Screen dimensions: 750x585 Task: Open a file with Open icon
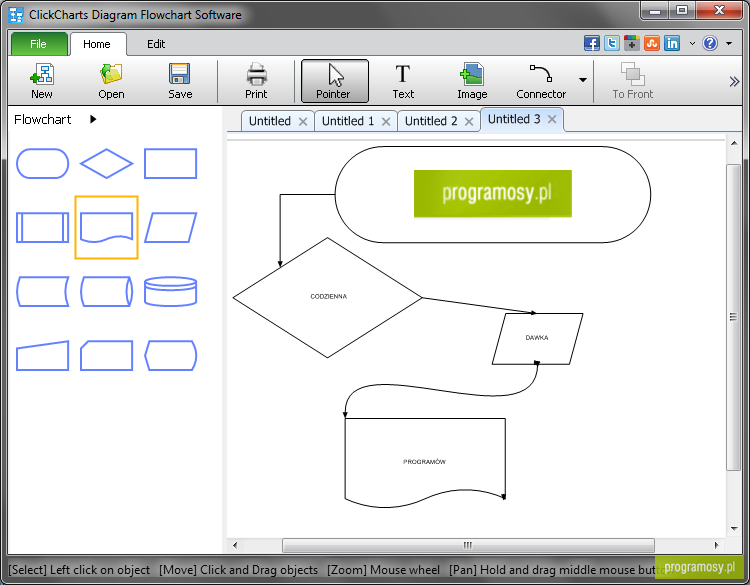point(111,80)
